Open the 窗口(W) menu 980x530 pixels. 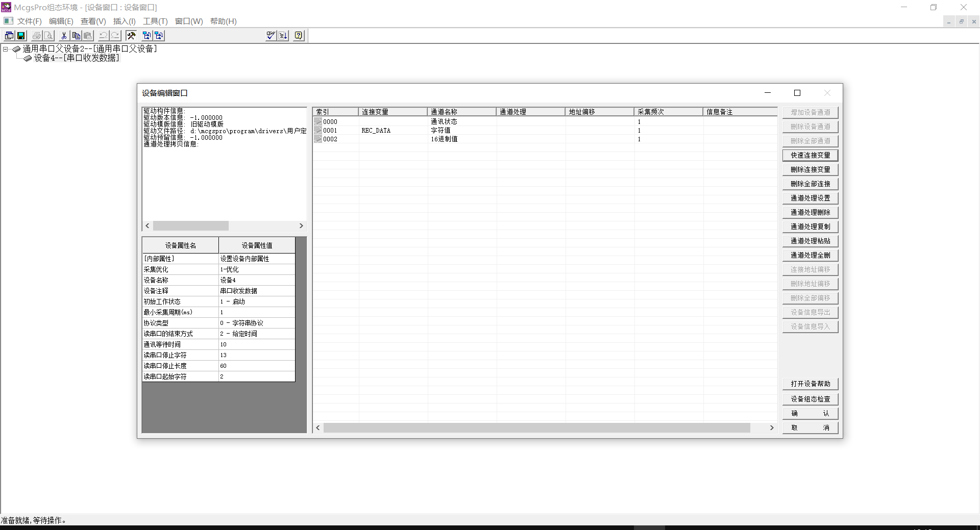(188, 21)
